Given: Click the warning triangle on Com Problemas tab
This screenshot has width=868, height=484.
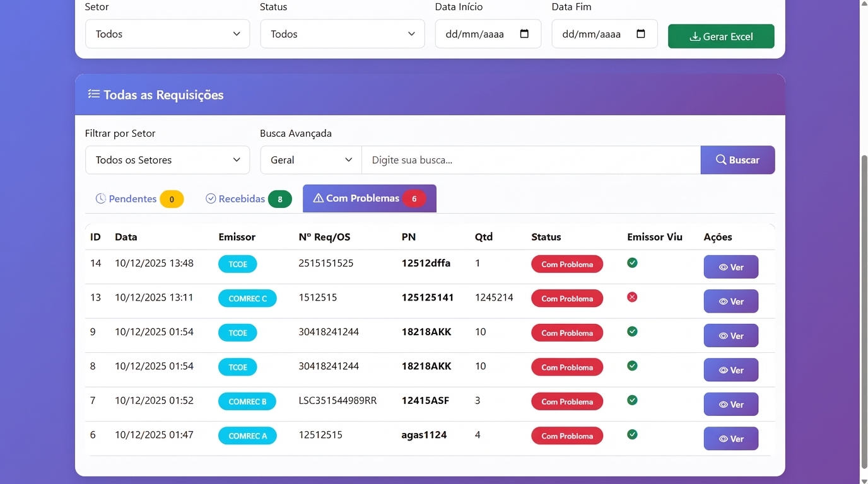Looking at the screenshot, I should [317, 198].
